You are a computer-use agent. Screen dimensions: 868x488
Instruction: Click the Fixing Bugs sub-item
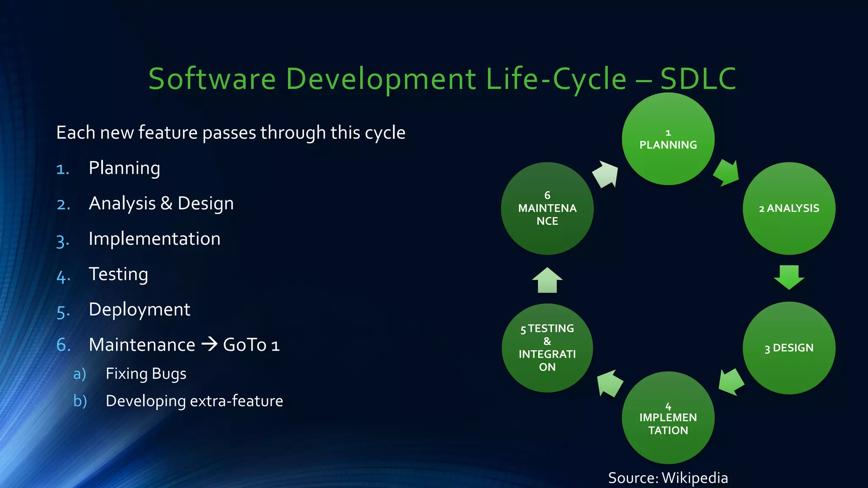146,374
